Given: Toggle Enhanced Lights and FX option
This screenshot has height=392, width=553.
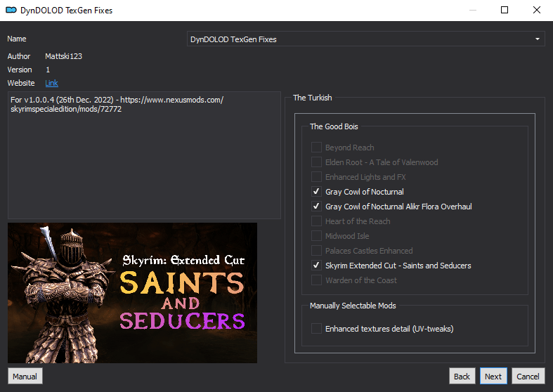Looking at the screenshot, I should click(316, 177).
